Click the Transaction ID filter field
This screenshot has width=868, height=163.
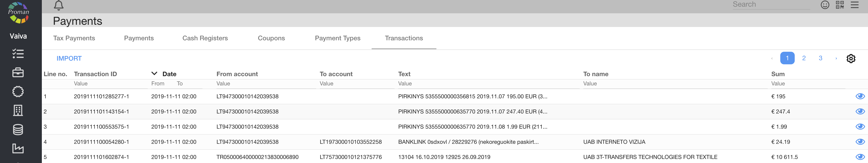tap(110, 84)
